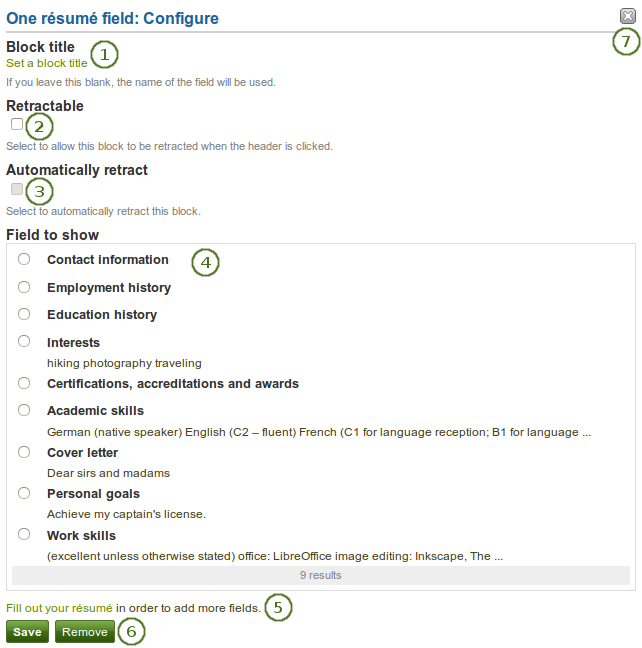Click the Cover letter field label
The image size is (642, 648).
pos(84,452)
